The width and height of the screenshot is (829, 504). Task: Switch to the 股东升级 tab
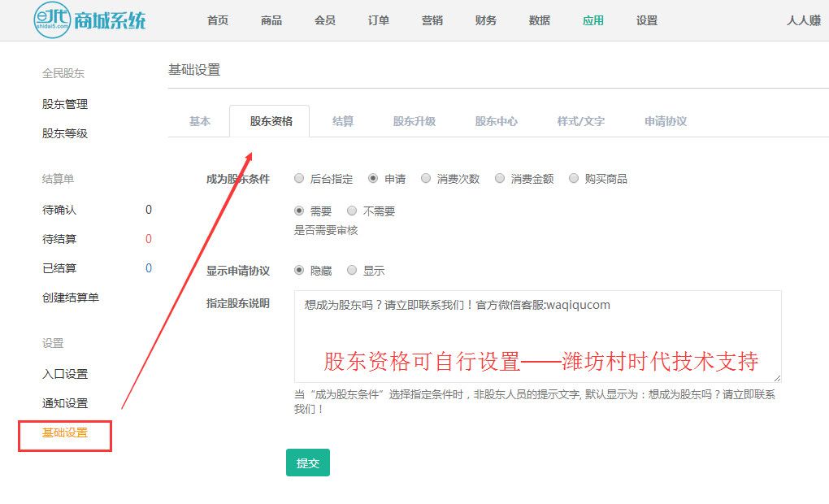[414, 121]
